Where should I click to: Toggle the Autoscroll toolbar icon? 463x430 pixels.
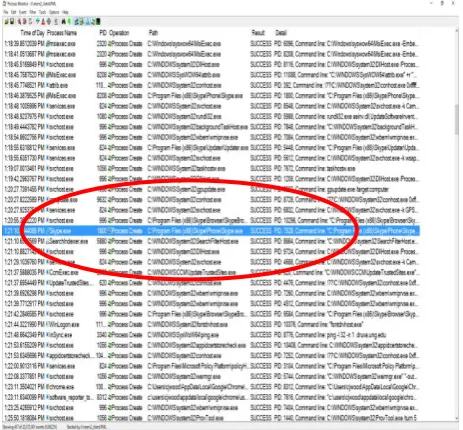click(25, 22)
